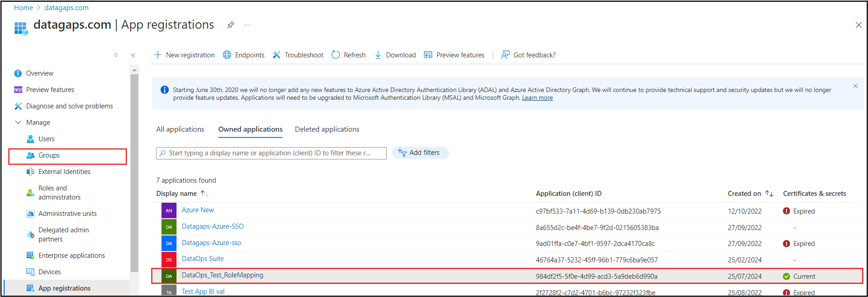This screenshot has width=868, height=297.
Task: Click the Add filters button
Action: pyautogui.click(x=420, y=153)
